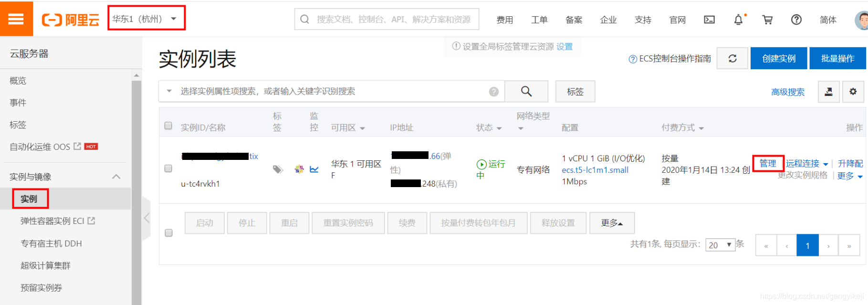Collapse the 实例与镜像 sidebar section
868x305 pixels.
(x=116, y=177)
